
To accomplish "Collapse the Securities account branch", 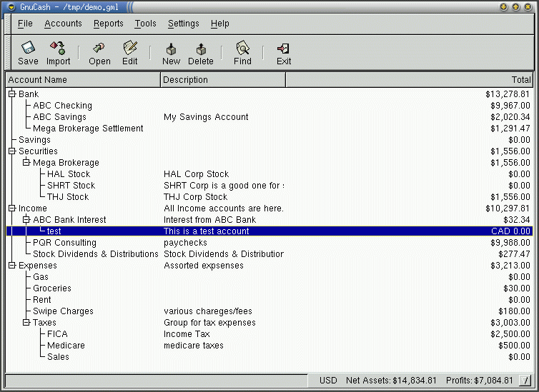I will (x=12, y=151).
